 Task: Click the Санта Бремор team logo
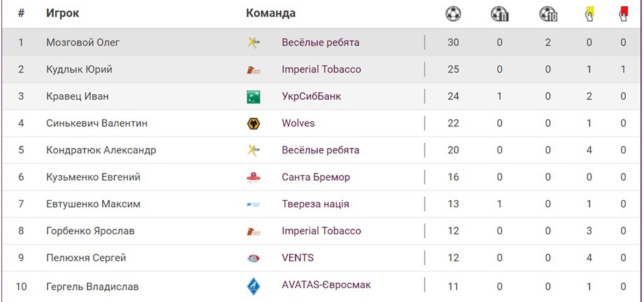pos(254,177)
